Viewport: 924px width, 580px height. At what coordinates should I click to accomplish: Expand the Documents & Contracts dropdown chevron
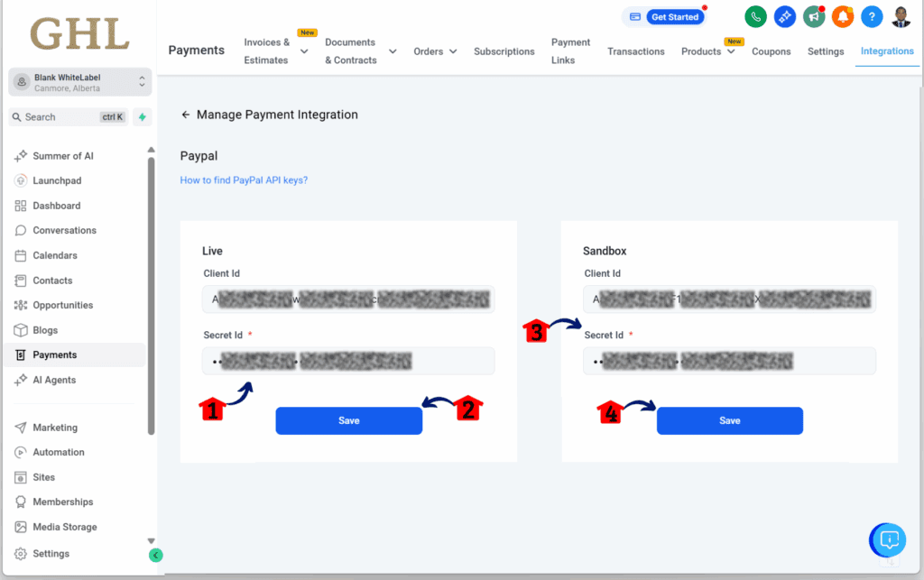tap(393, 51)
